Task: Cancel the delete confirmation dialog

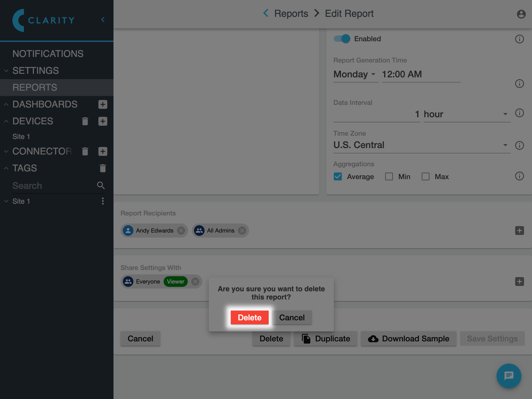Action: point(292,317)
